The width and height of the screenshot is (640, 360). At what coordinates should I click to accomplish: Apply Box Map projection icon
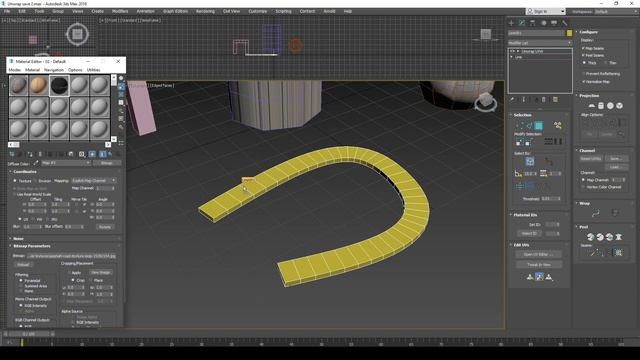pyautogui.click(x=620, y=106)
